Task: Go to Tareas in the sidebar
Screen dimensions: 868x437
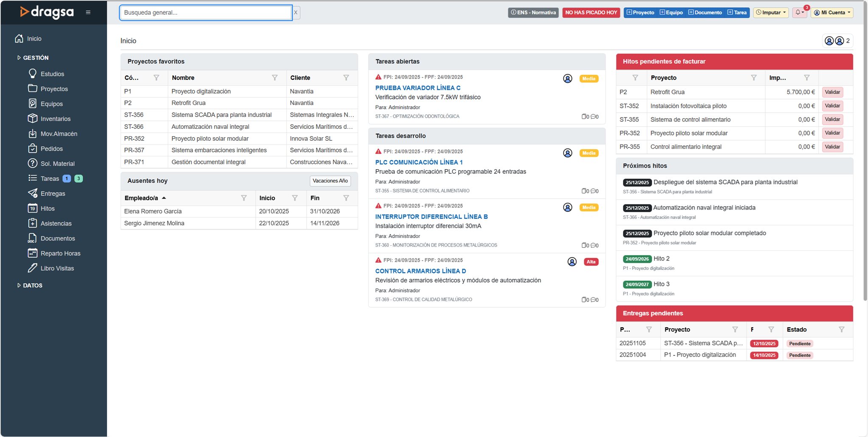Action: [50, 179]
